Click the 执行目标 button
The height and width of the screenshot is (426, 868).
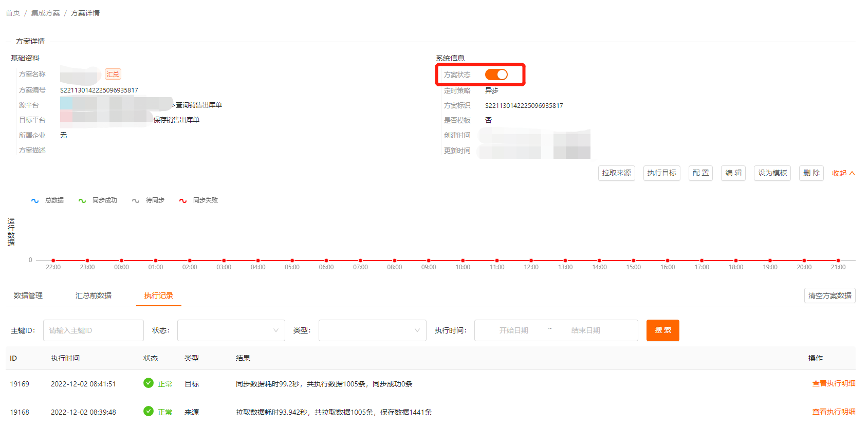click(661, 173)
